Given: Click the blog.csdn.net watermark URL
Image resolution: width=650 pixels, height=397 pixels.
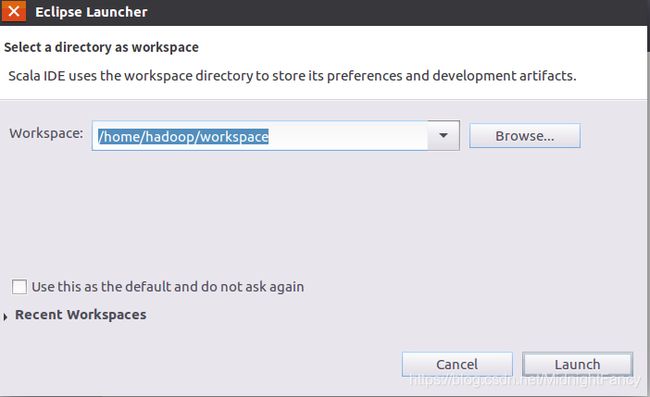Looking at the screenshot, I should pyautogui.click(x=525, y=380).
